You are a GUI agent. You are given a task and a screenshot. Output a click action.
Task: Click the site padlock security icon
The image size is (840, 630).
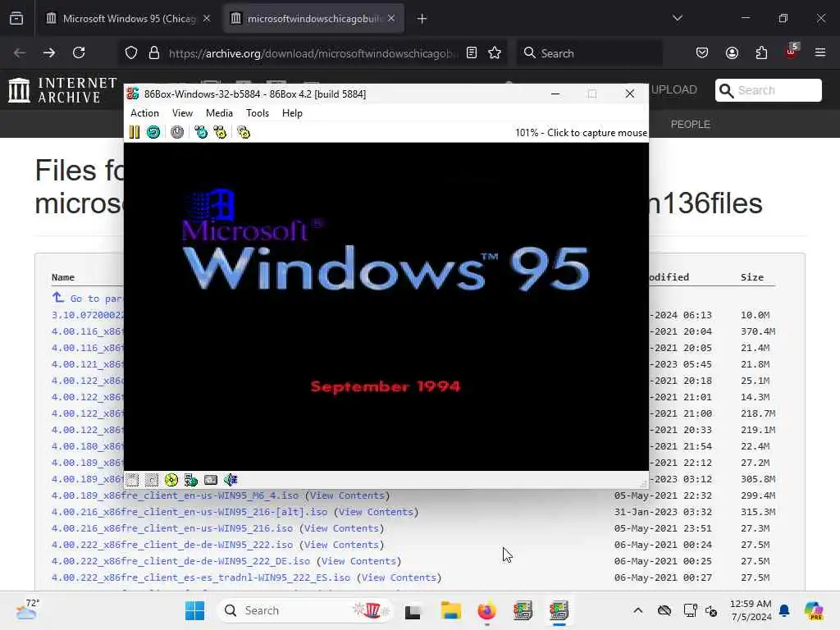pyautogui.click(x=153, y=53)
